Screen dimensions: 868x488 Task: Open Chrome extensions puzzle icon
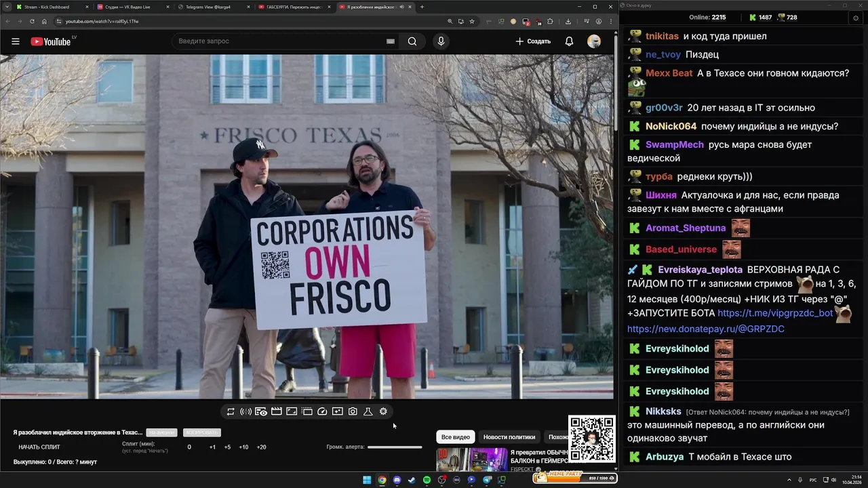pyautogui.click(x=550, y=21)
